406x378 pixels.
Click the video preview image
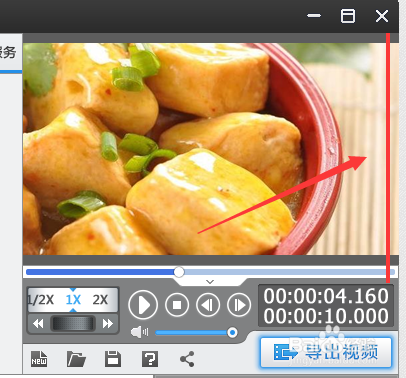211,149
